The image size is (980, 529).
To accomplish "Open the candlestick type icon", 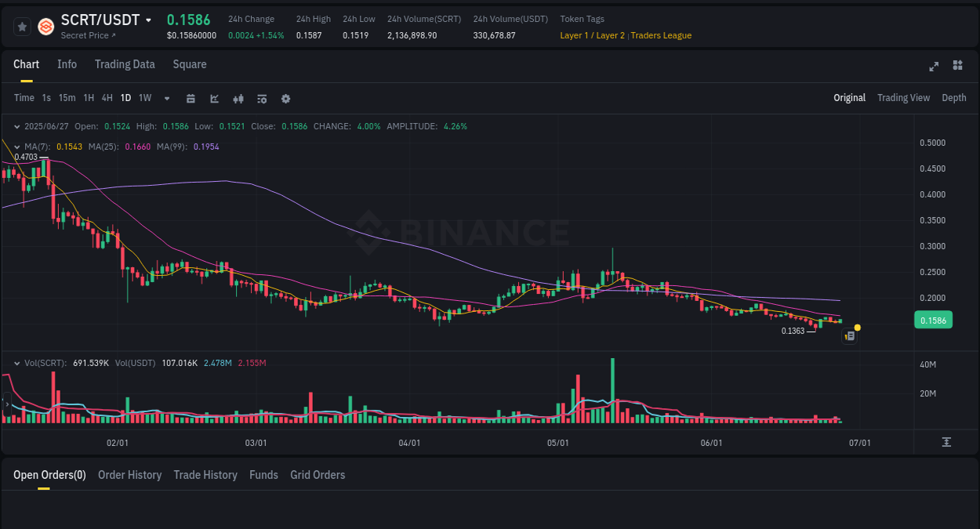I will pos(238,98).
